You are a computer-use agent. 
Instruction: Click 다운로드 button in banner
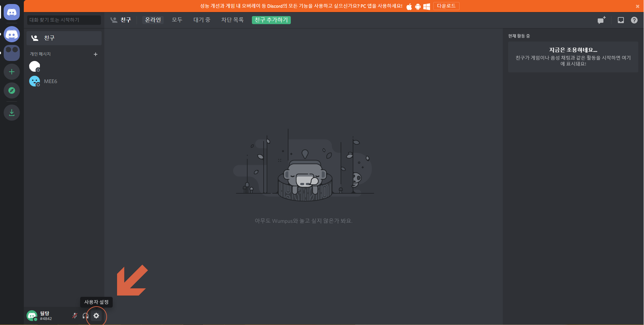point(446,6)
